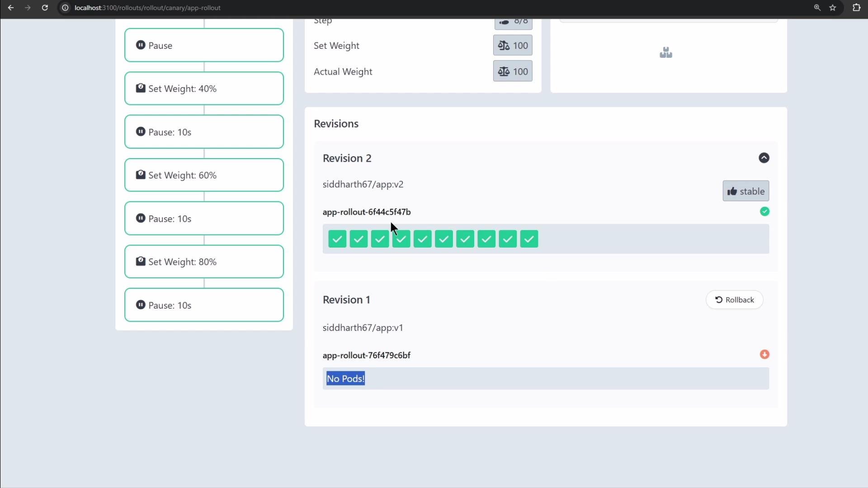Click the balance icon in the Set Weight badge
The height and width of the screenshot is (488, 868).
pyautogui.click(x=504, y=45)
